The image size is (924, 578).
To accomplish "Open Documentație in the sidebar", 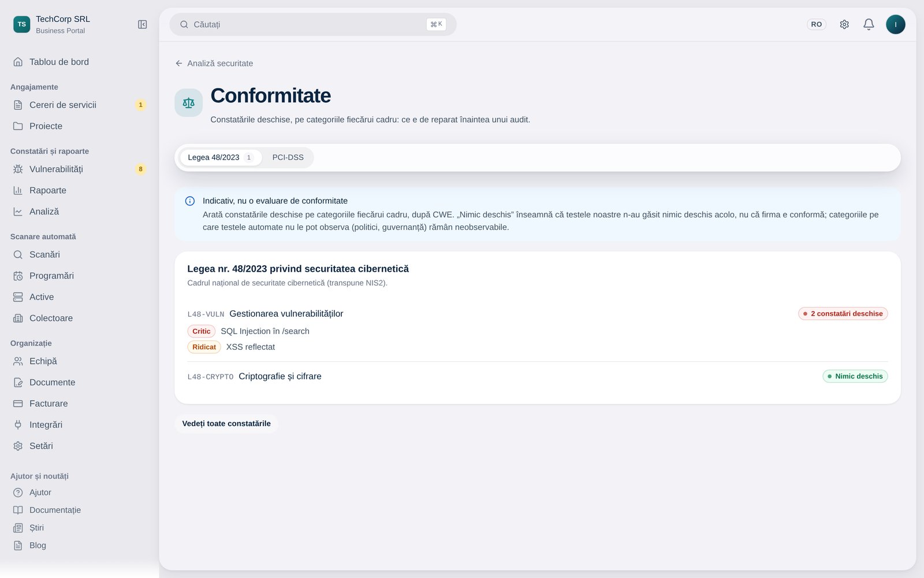I will coord(80,510).
